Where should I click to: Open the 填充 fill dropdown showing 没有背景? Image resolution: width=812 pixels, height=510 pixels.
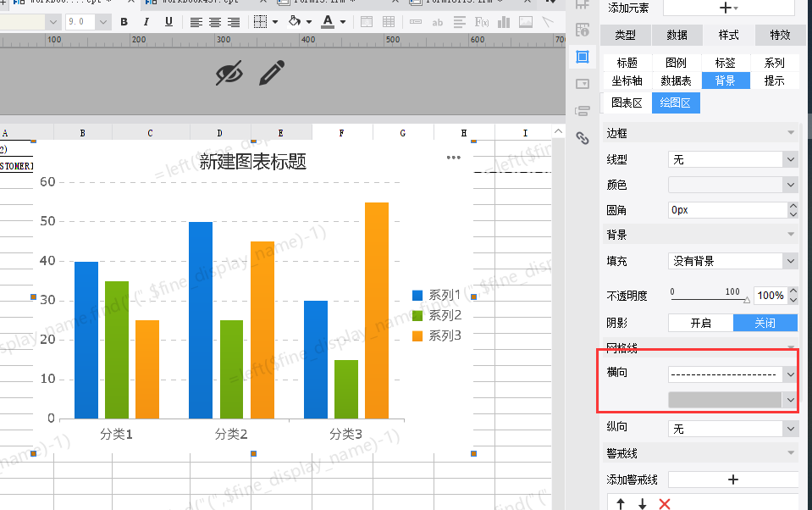coord(732,261)
